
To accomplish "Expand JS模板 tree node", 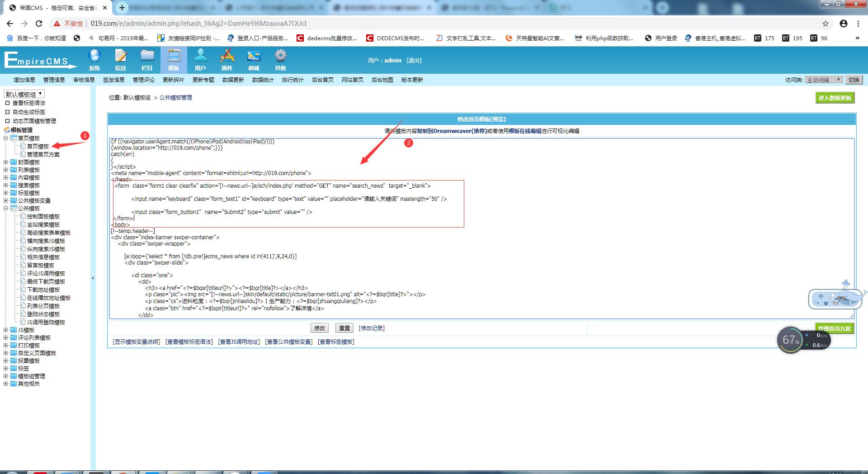I will click(x=6, y=330).
